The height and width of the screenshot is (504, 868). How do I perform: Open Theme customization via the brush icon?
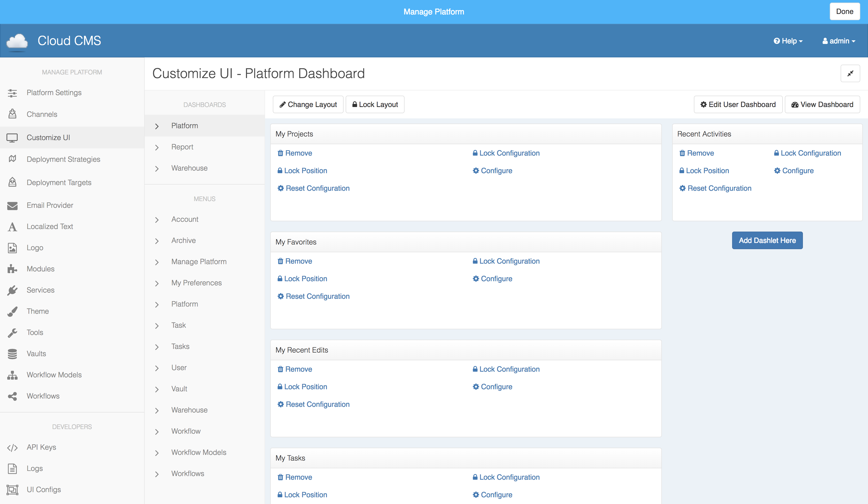(x=12, y=311)
